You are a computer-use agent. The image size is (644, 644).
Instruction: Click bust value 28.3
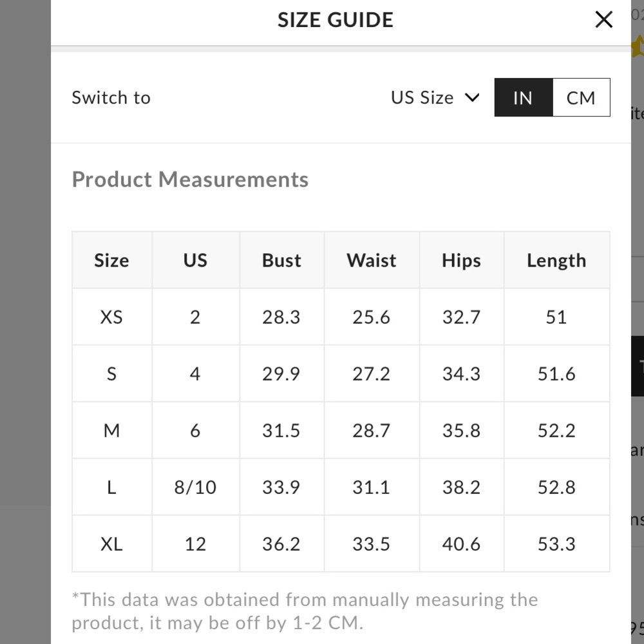tap(282, 317)
